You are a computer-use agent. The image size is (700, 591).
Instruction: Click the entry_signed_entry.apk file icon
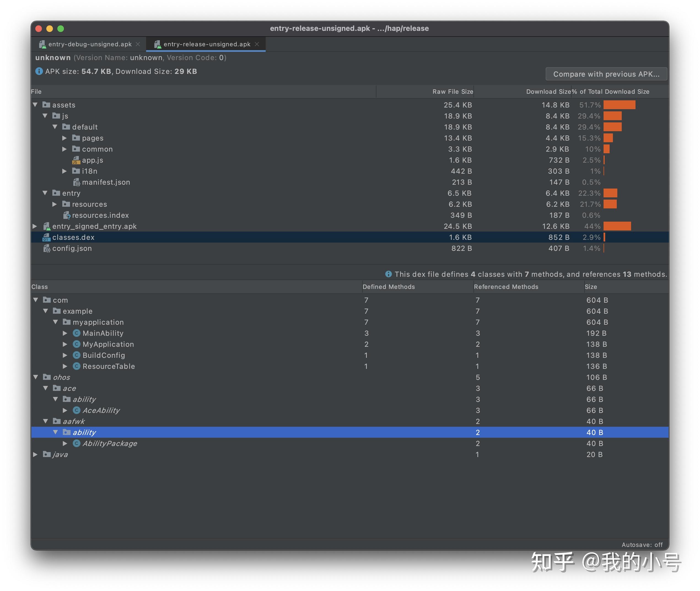point(47,227)
